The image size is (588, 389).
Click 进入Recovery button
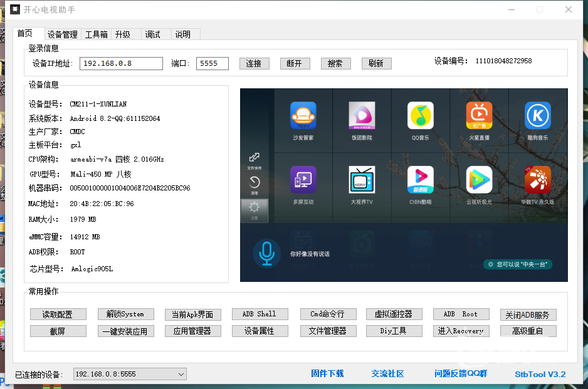(461, 331)
